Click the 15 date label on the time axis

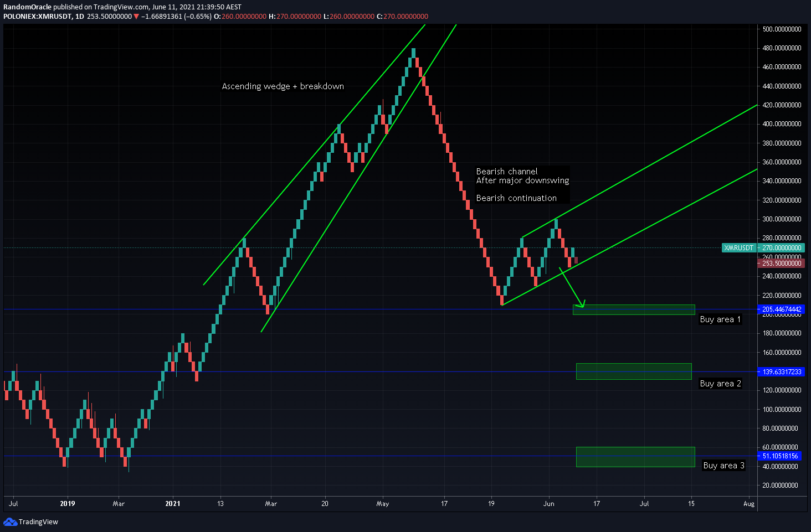tap(691, 504)
